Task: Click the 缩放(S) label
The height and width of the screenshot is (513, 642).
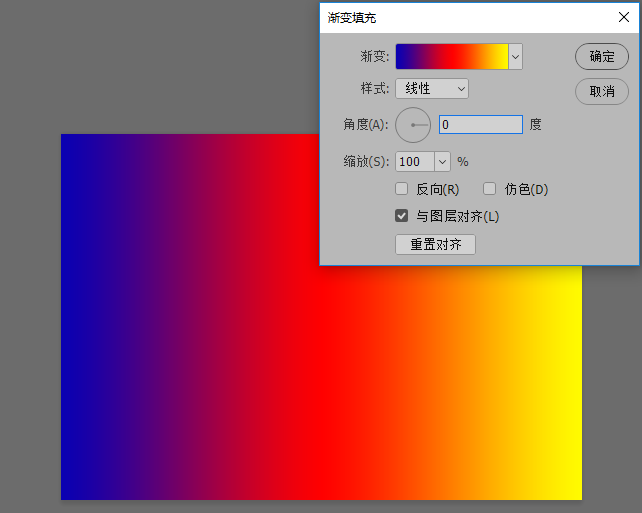Action: 365,161
